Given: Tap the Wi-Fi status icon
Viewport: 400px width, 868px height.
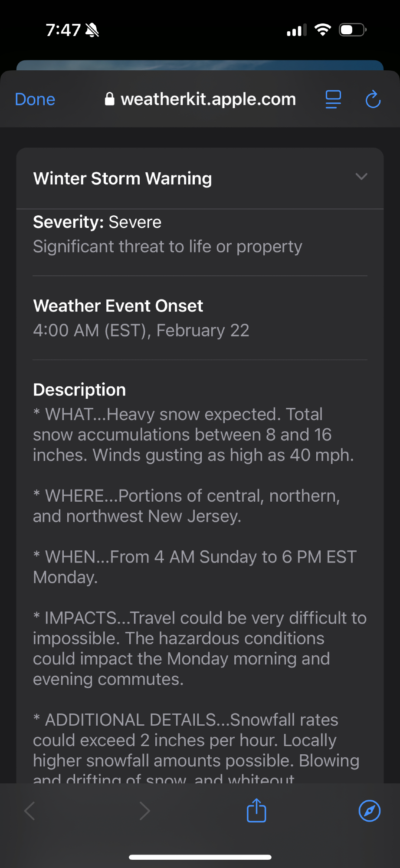Looking at the screenshot, I should click(322, 30).
